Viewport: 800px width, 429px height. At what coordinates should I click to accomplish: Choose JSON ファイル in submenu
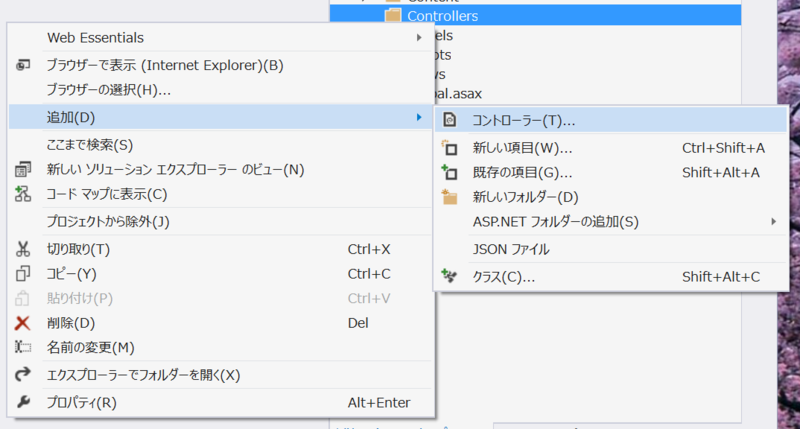(611, 249)
